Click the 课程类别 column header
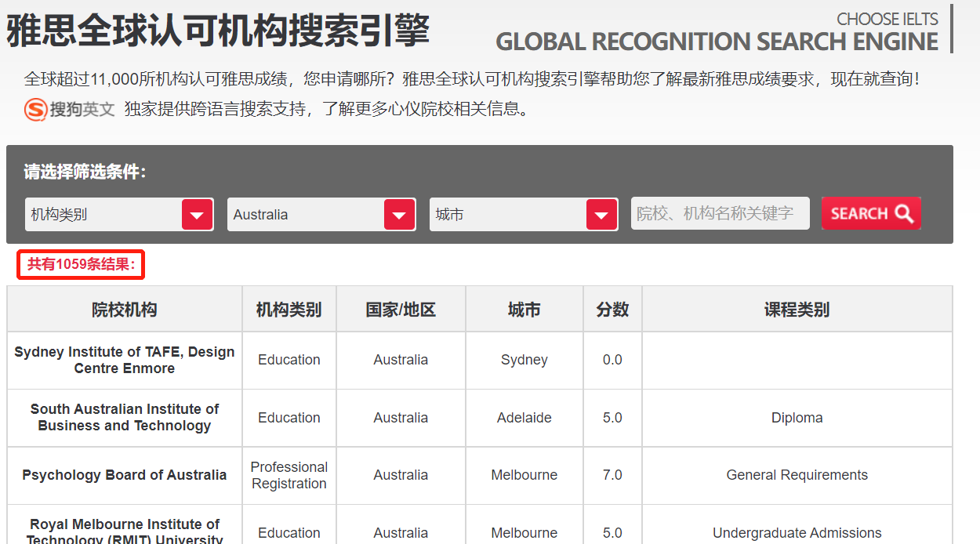 tap(797, 309)
